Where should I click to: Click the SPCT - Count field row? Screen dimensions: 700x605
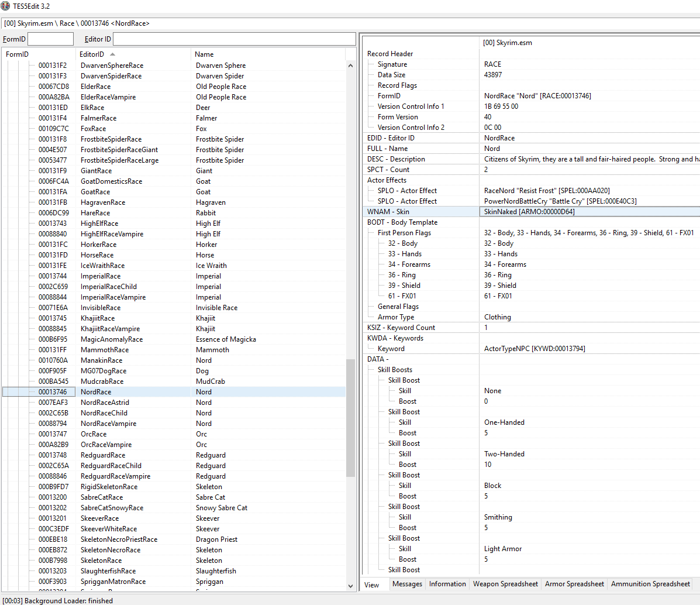(532, 170)
